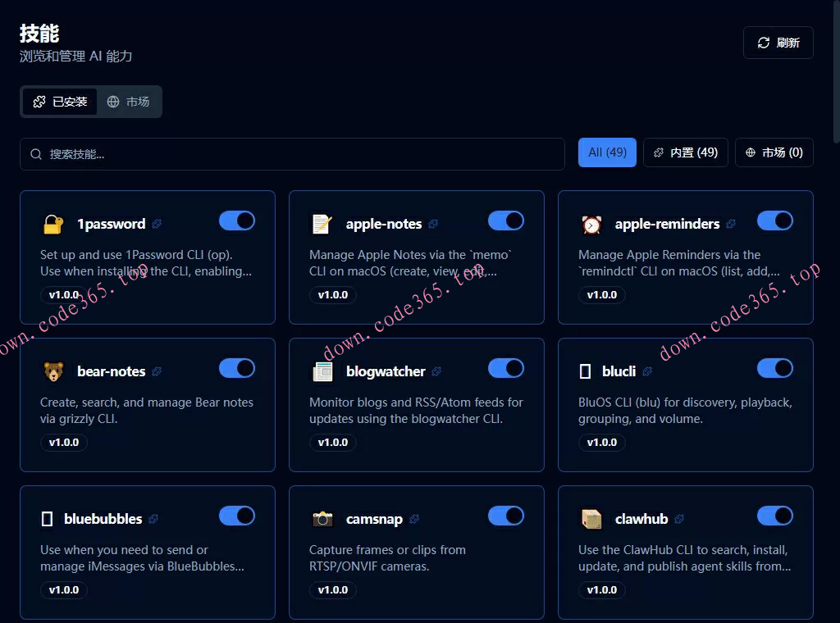This screenshot has width=840, height=623.
Task: Click the apple-reminders alarm clock icon
Action: coord(591,224)
